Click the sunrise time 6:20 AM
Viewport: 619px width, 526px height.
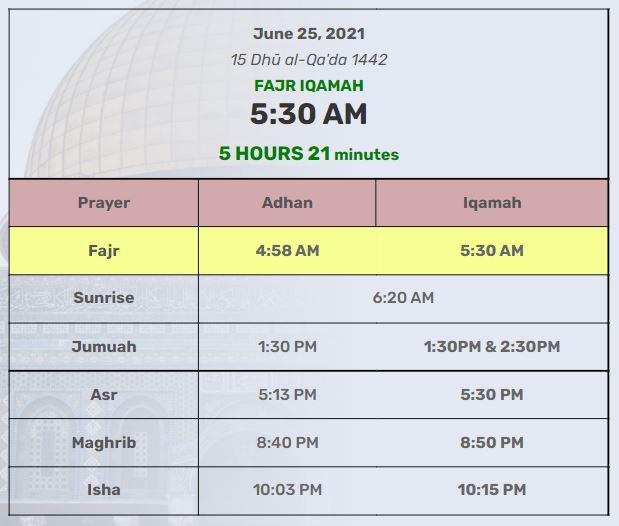pos(403,297)
